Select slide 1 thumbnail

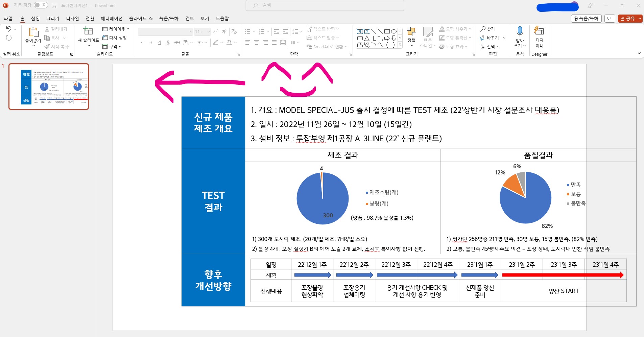49,87
